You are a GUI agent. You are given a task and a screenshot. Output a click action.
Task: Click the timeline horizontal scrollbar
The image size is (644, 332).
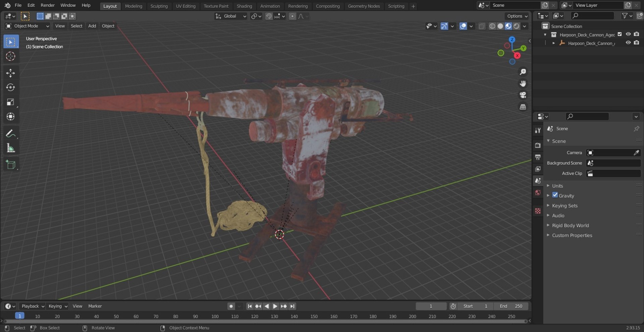click(265, 321)
